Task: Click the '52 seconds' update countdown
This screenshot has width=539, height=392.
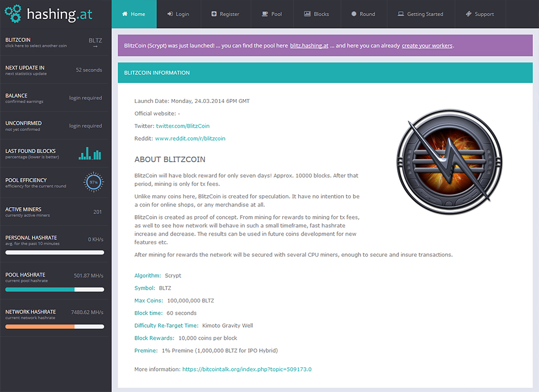Action: pos(89,70)
